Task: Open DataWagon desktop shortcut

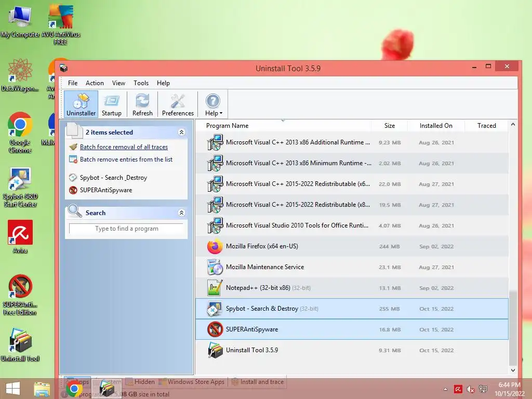Action: point(20,75)
